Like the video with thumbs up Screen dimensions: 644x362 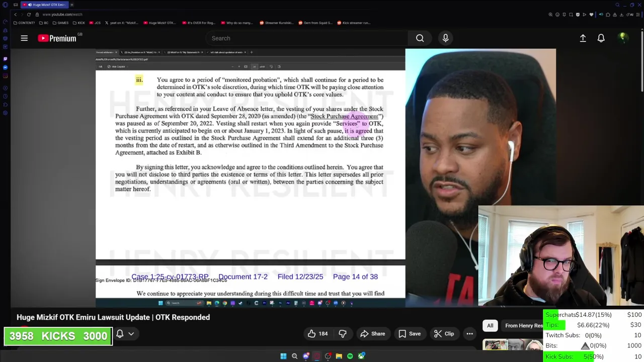click(x=317, y=334)
